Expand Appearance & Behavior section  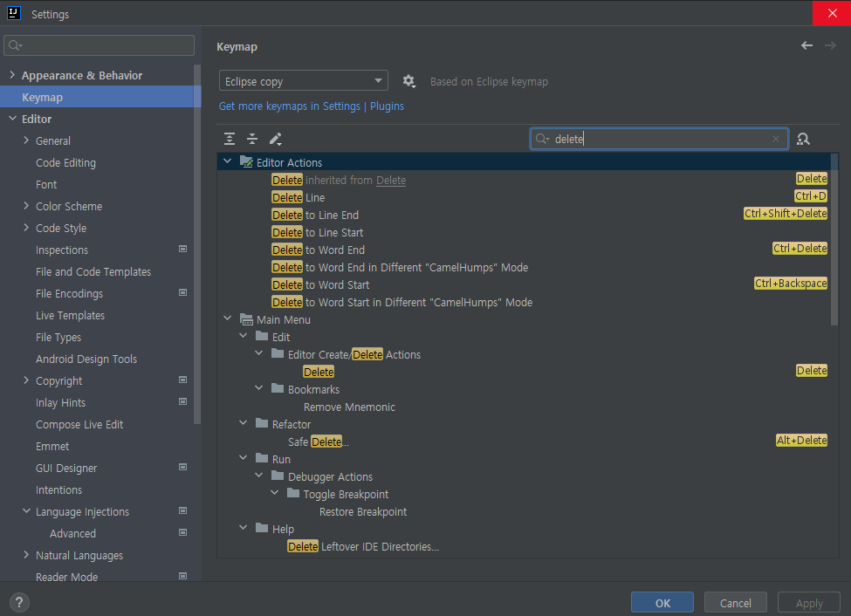(x=12, y=75)
